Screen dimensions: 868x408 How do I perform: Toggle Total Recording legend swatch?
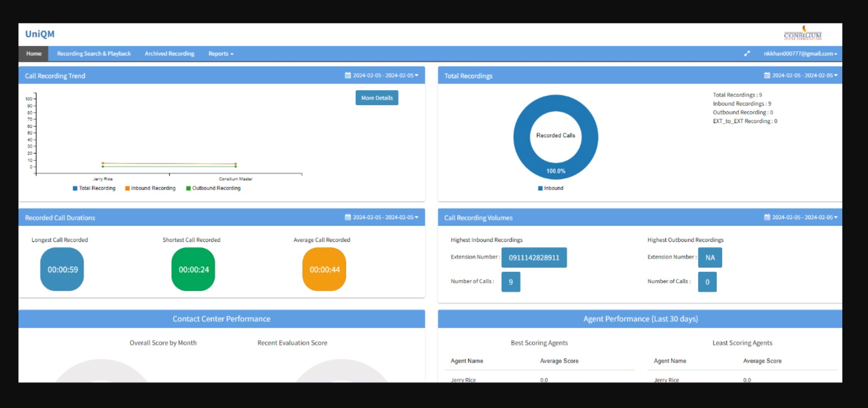tap(75, 188)
